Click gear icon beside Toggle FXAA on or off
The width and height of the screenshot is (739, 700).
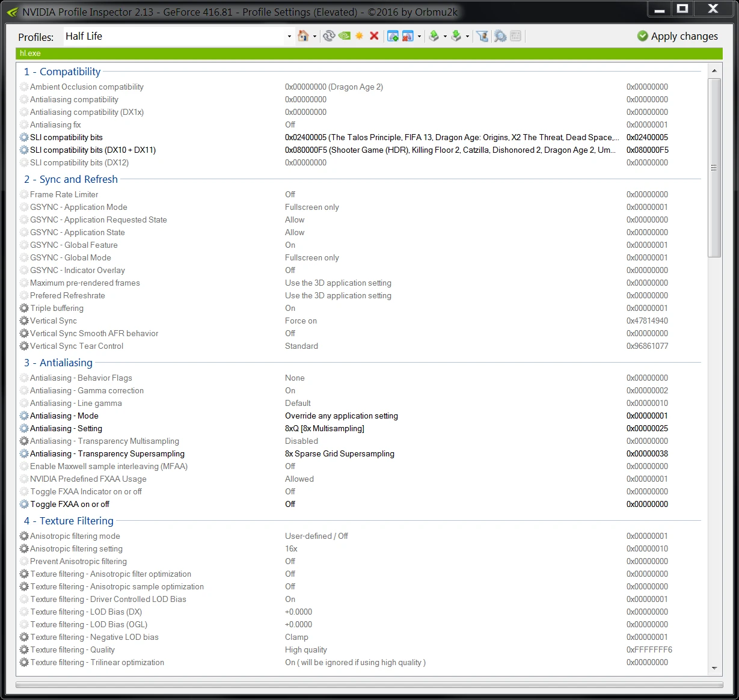click(x=24, y=504)
